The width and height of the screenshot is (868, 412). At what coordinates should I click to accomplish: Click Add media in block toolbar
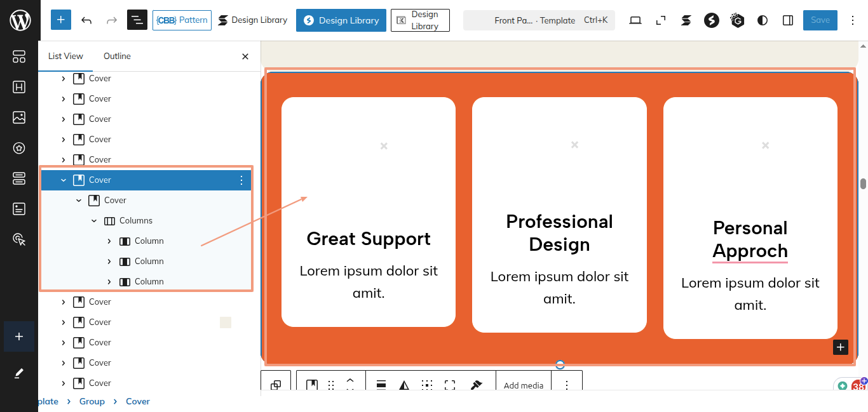point(523,385)
